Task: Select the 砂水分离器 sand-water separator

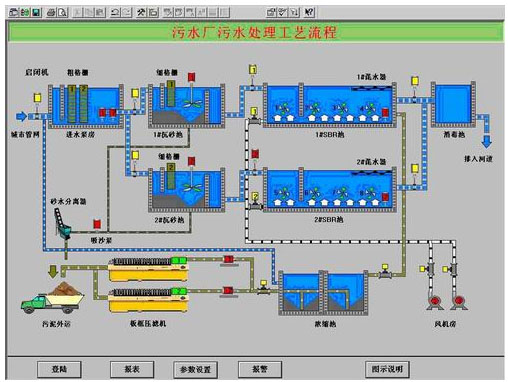Action: tap(63, 223)
